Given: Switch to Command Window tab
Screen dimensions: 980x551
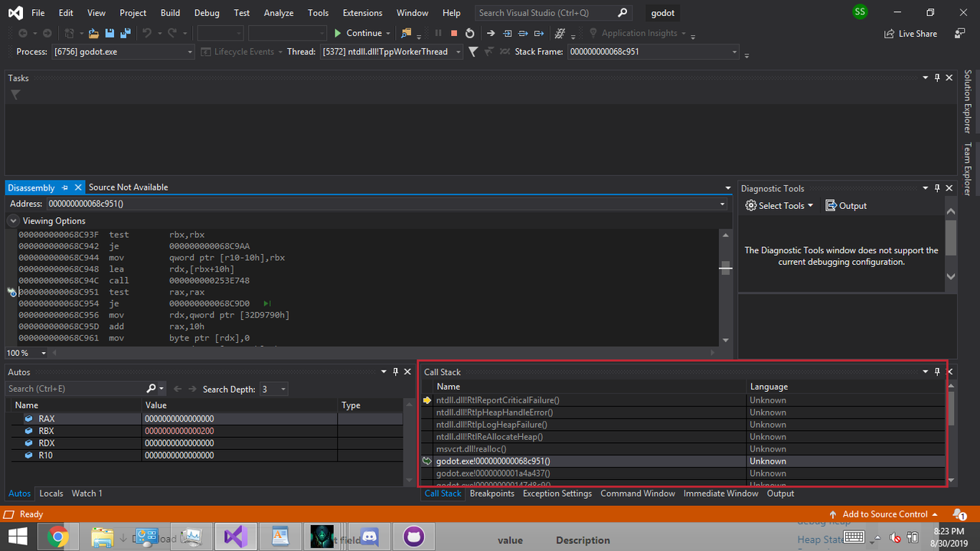Looking at the screenshot, I should coord(638,494).
